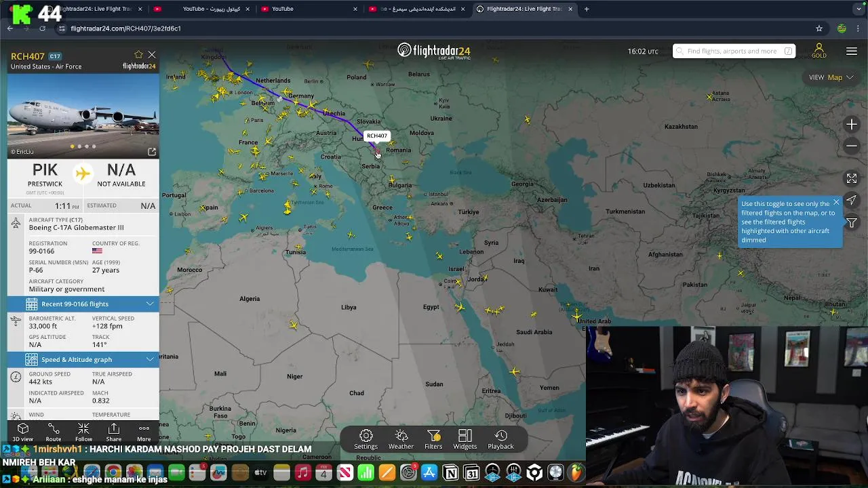Switch to the second YouTube tab

pos(310,9)
